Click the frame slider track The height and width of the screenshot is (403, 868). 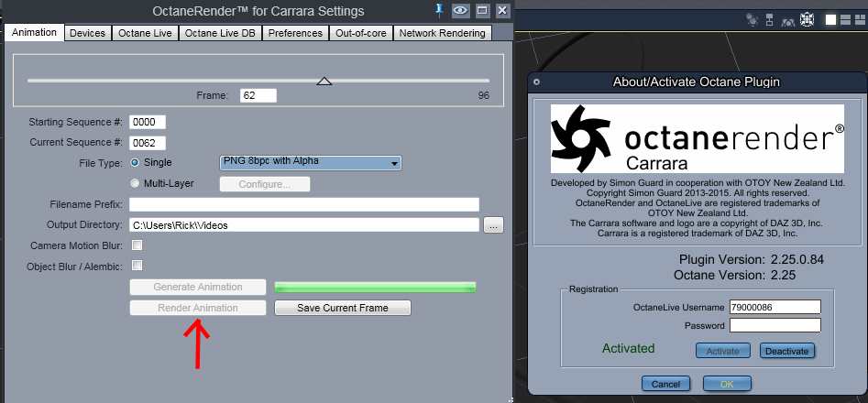[258, 81]
